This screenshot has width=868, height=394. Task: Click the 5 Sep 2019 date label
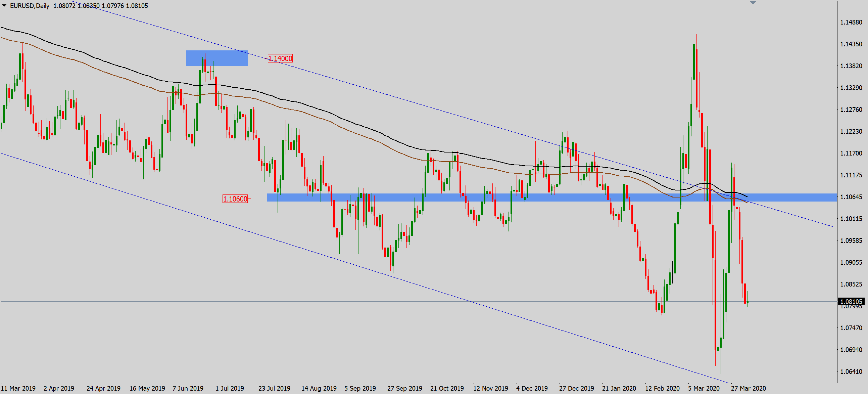[360, 388]
